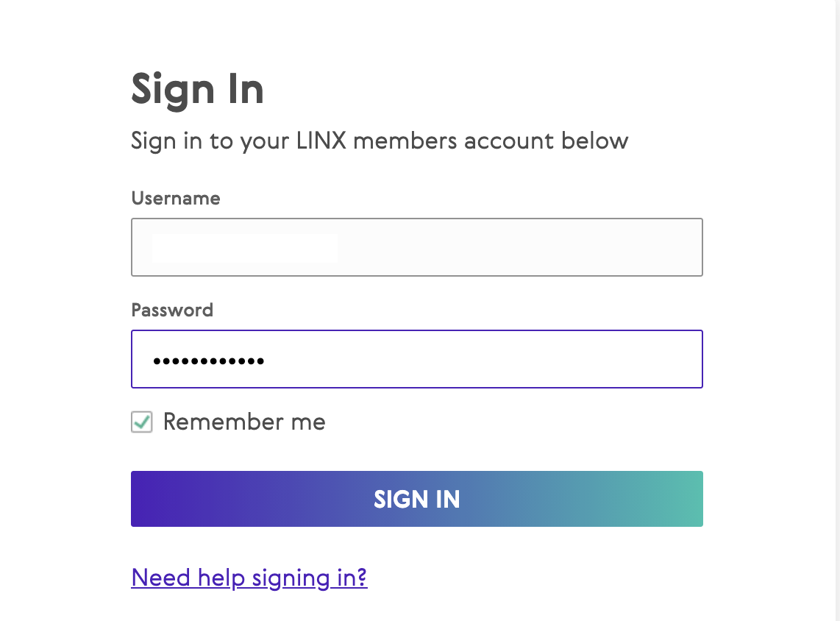Focus the highlighted password box
The image size is (840, 621).
click(x=416, y=359)
